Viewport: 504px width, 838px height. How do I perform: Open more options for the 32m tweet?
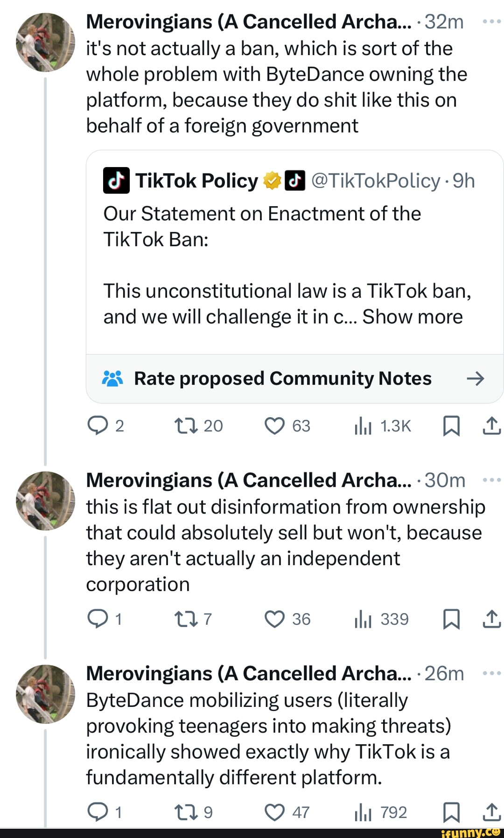(x=491, y=21)
